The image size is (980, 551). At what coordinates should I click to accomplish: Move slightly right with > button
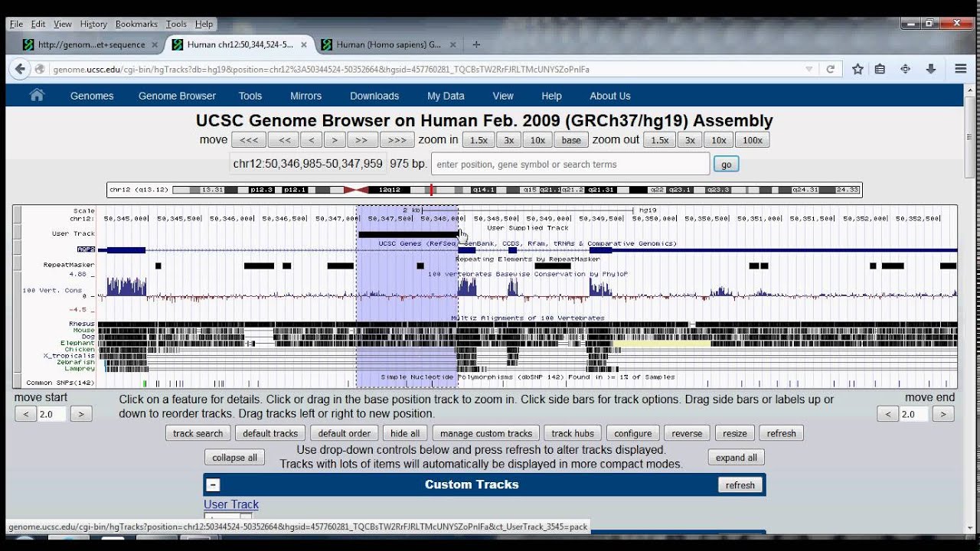(x=335, y=140)
